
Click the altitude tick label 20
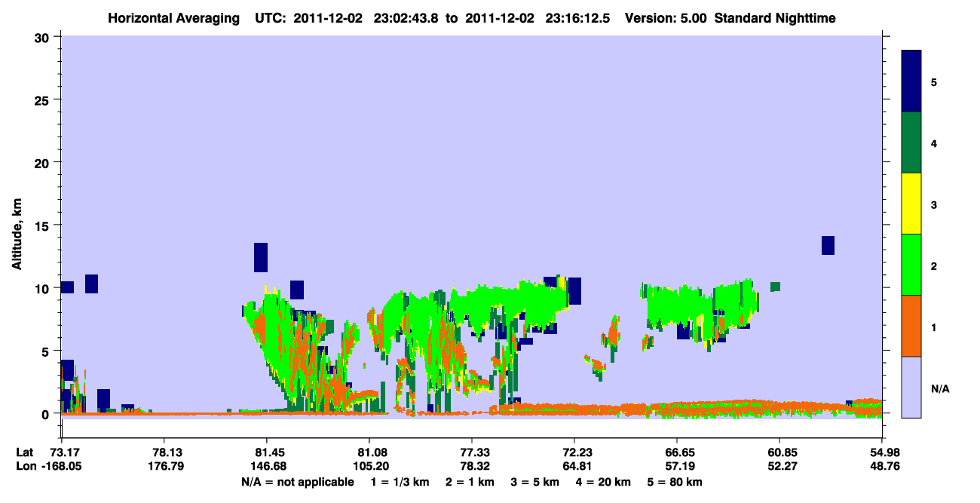pos(44,162)
